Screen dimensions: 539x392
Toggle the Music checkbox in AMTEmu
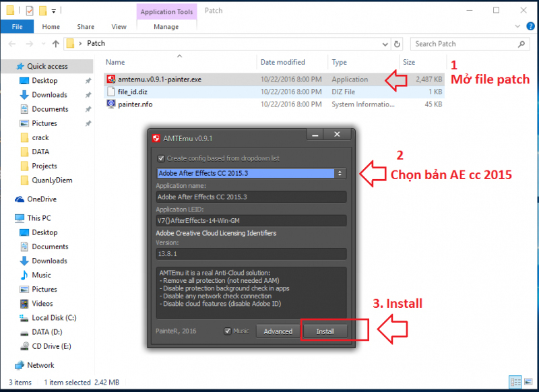pos(227,331)
